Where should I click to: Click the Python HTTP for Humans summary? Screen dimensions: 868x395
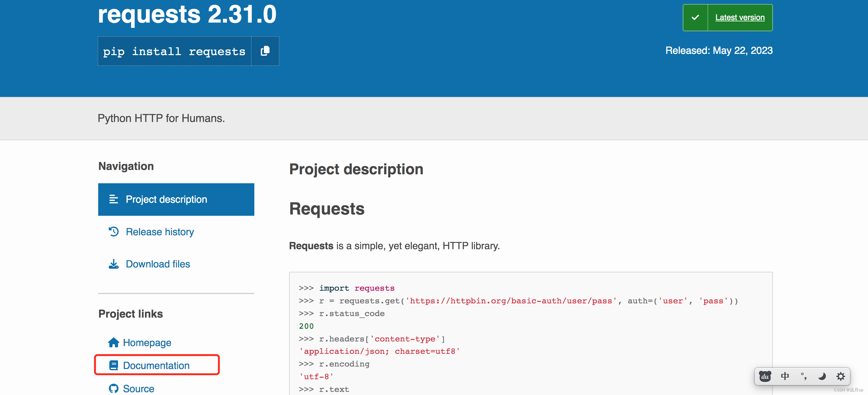tap(161, 118)
